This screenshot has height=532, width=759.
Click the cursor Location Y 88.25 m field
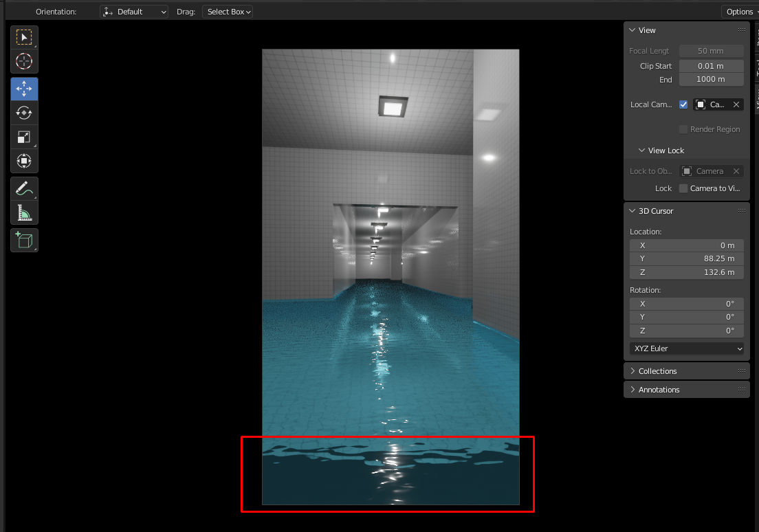[686, 258]
